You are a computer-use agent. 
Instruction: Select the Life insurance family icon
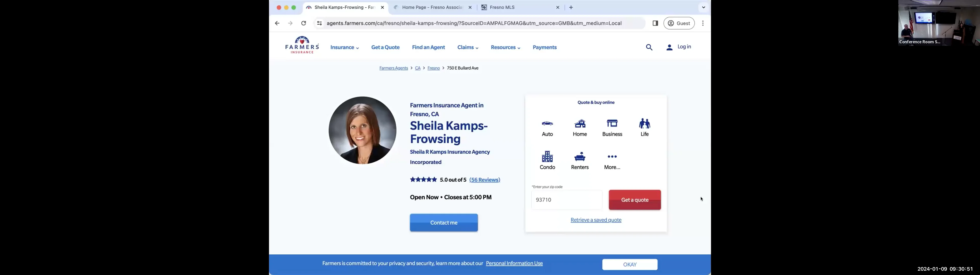644,123
